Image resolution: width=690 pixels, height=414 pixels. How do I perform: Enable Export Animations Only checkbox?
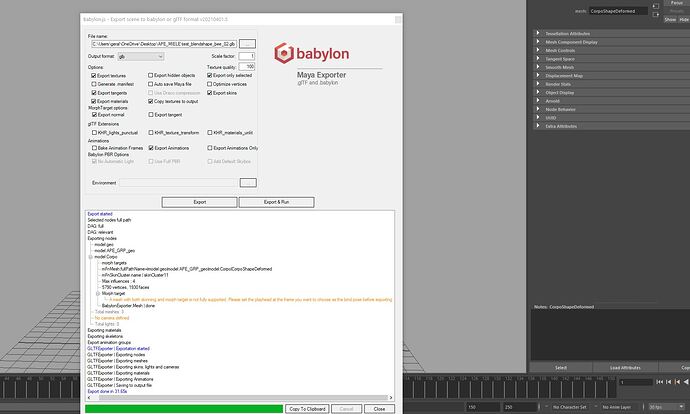[x=210, y=148]
